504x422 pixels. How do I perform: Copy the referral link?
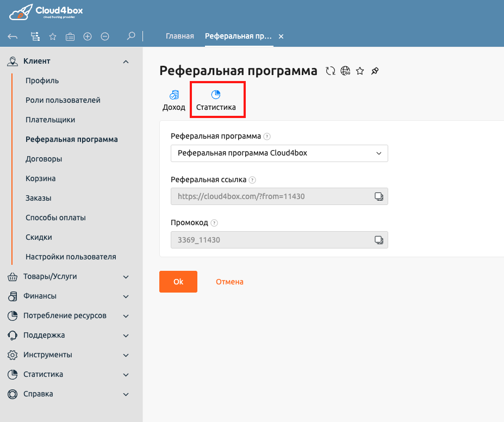pyautogui.click(x=379, y=196)
